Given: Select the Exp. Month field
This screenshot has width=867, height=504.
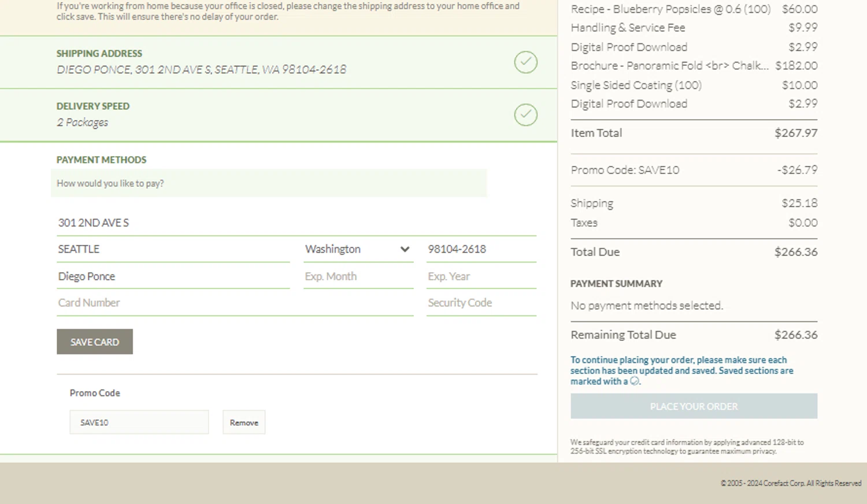Looking at the screenshot, I should (x=358, y=276).
